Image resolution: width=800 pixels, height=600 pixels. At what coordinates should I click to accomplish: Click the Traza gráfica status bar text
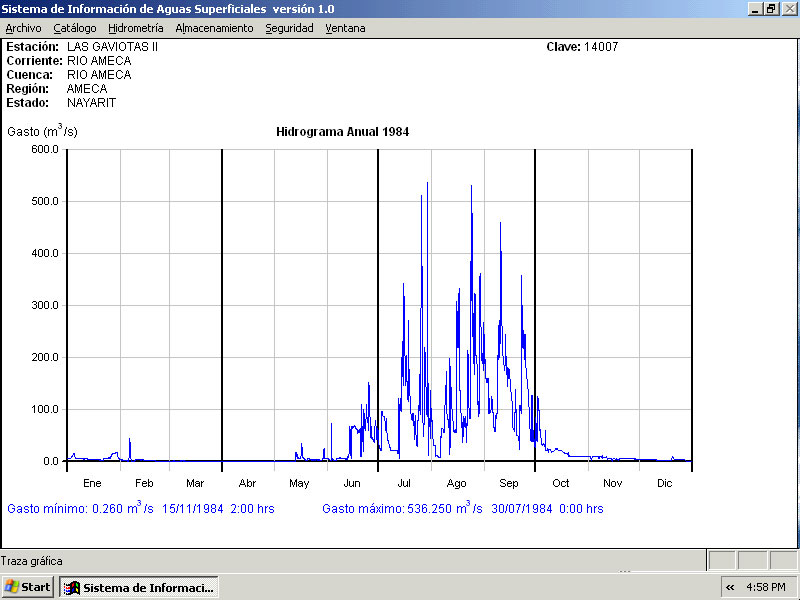(31, 561)
